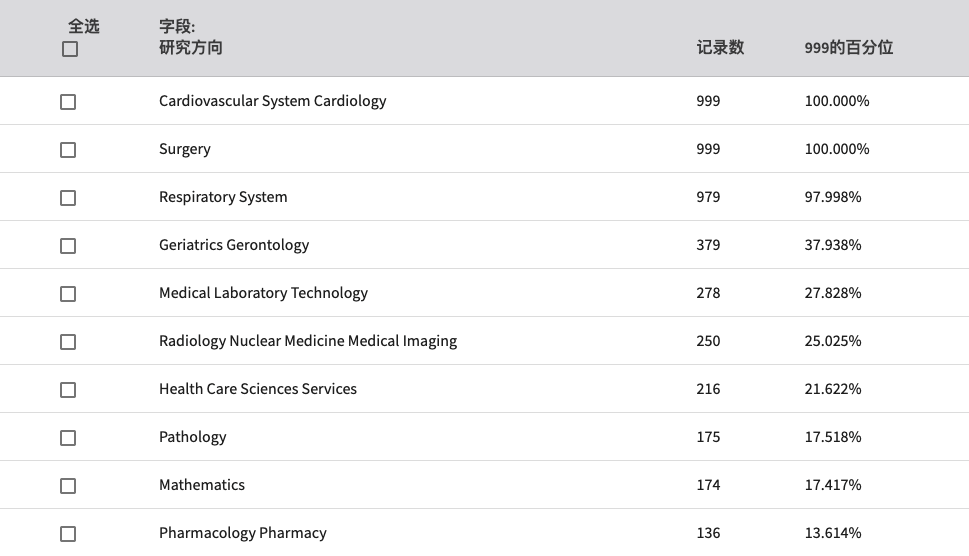Viewport: 969px width, 556px height.
Task: Check the Geriatrics Gerontology box
Action: [x=68, y=246]
